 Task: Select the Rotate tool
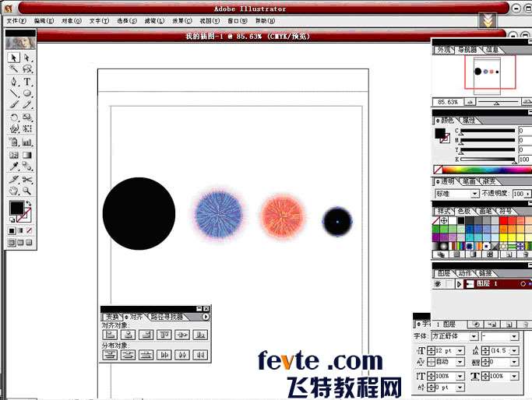click(13, 118)
